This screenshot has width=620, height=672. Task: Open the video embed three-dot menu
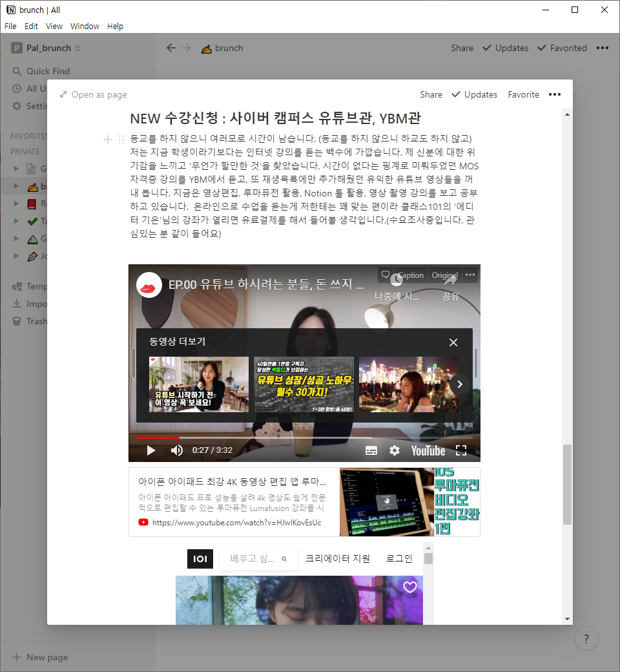(470, 275)
